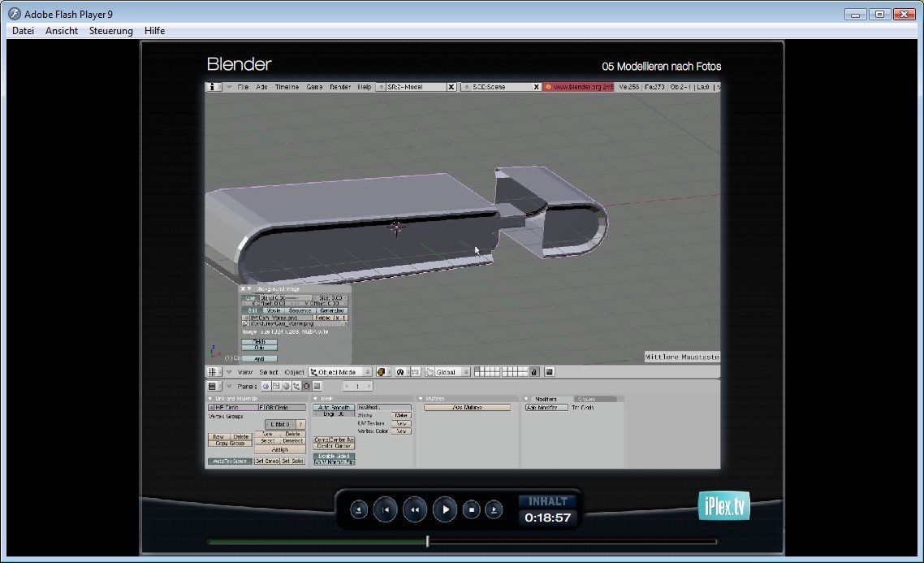This screenshot has height=563, width=924.
Task: Toggle the Use background image button
Action: pyautogui.click(x=250, y=298)
